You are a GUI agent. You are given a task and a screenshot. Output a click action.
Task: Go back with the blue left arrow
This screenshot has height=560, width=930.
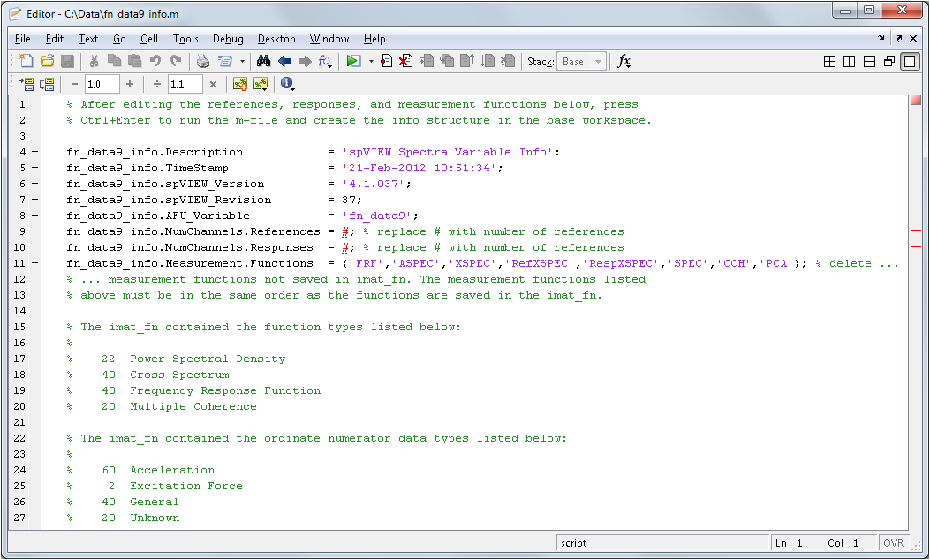coord(284,61)
